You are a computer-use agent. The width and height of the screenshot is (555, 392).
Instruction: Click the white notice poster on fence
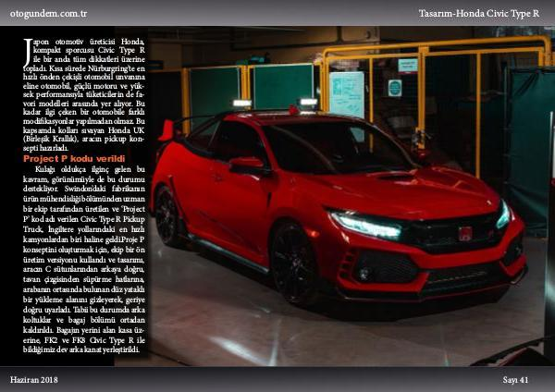coord(347,94)
